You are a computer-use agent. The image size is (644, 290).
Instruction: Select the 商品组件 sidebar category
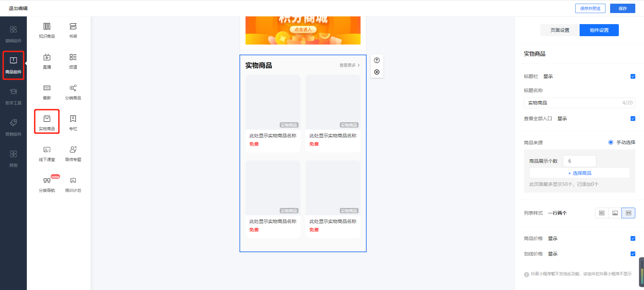pos(13,65)
